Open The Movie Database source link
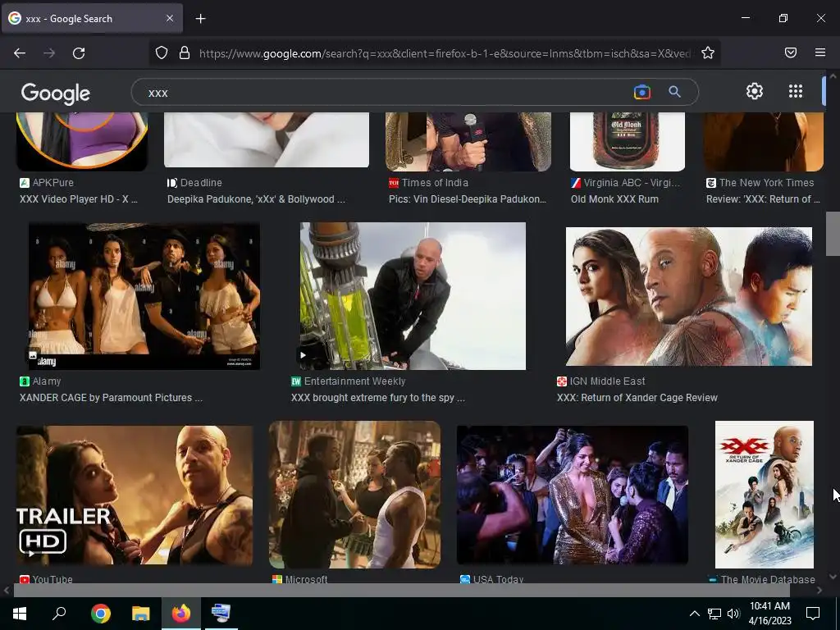Viewport: 840px width, 630px height. point(762,579)
